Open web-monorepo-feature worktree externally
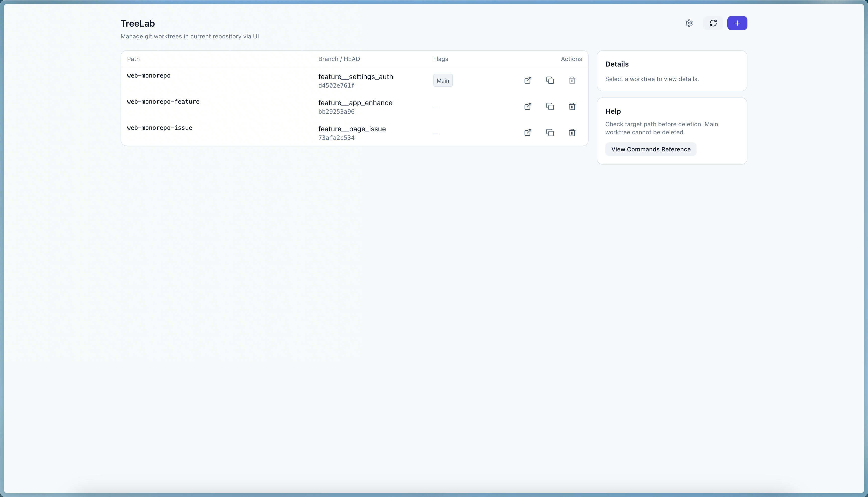The width and height of the screenshot is (868, 497). (528, 106)
